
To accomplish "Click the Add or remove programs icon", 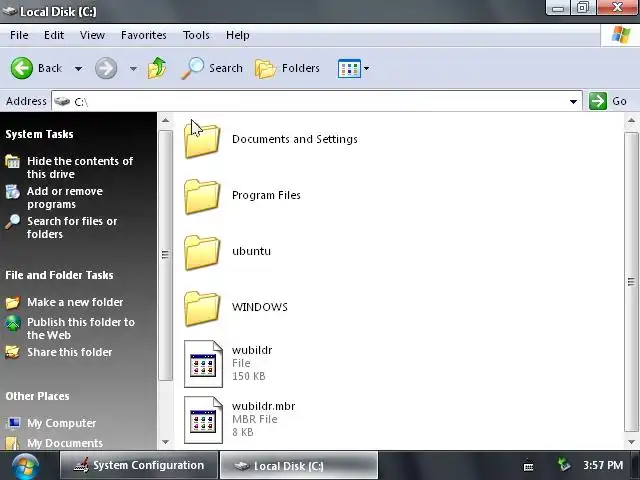I will (13, 191).
